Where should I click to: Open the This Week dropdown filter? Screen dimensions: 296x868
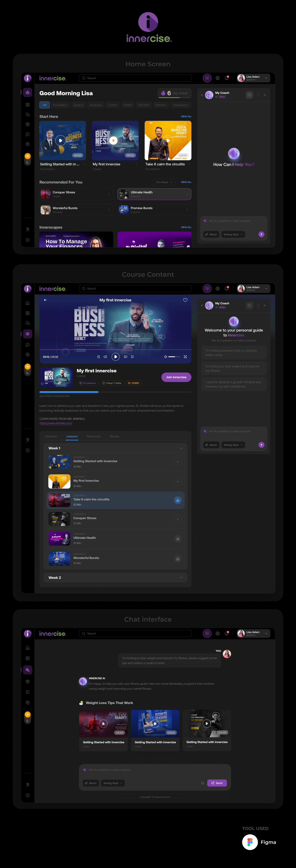[164, 182]
